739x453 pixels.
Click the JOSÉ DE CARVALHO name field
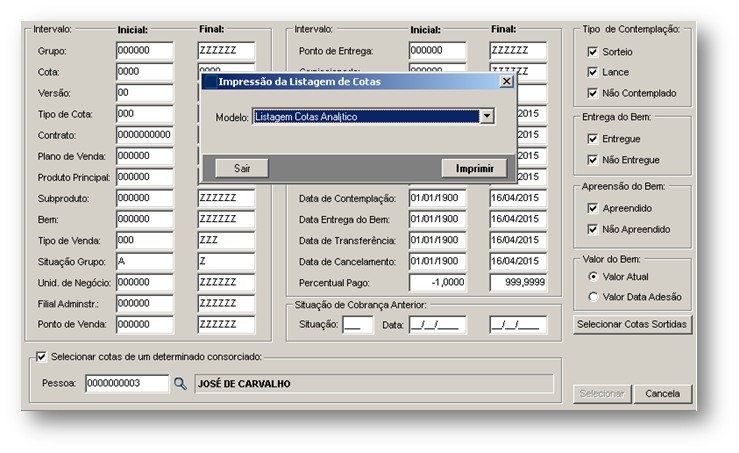pos(374,384)
